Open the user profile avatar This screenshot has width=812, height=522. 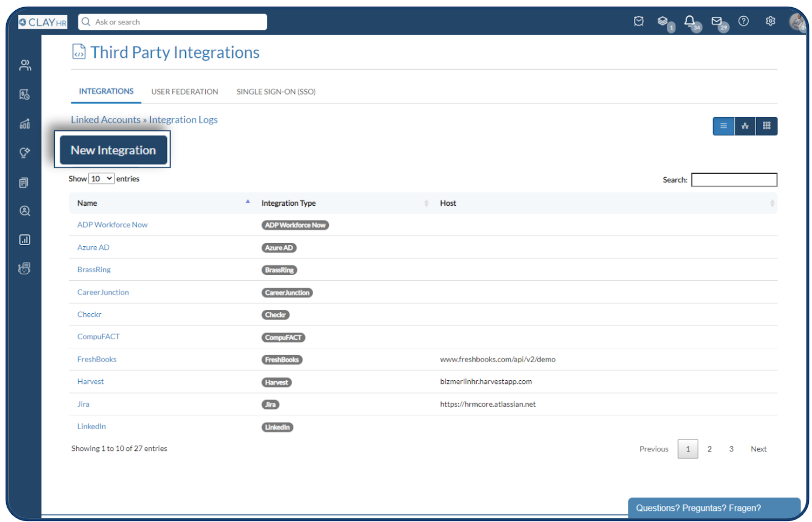(x=797, y=21)
